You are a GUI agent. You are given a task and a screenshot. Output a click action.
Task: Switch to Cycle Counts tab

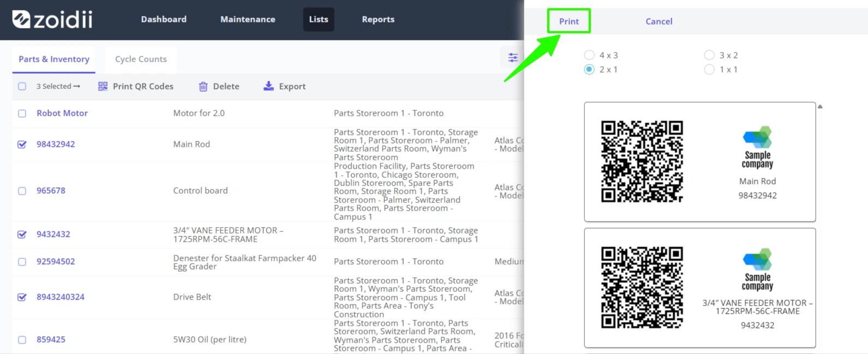point(141,59)
